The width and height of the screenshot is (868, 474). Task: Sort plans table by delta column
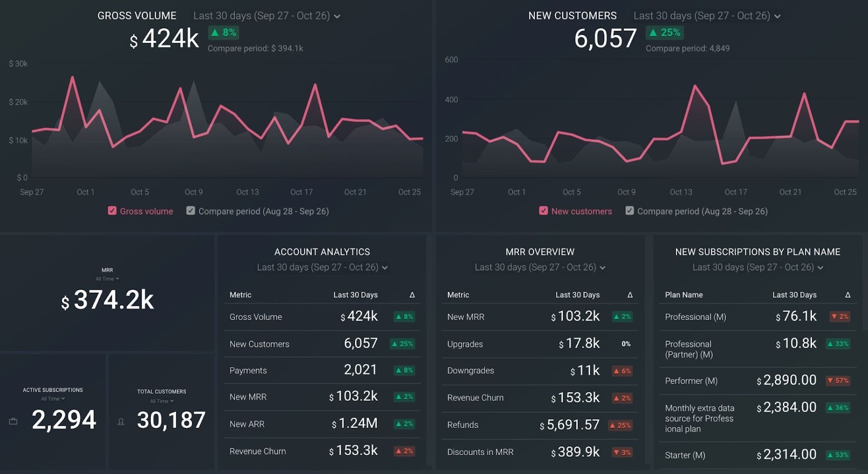(848, 295)
